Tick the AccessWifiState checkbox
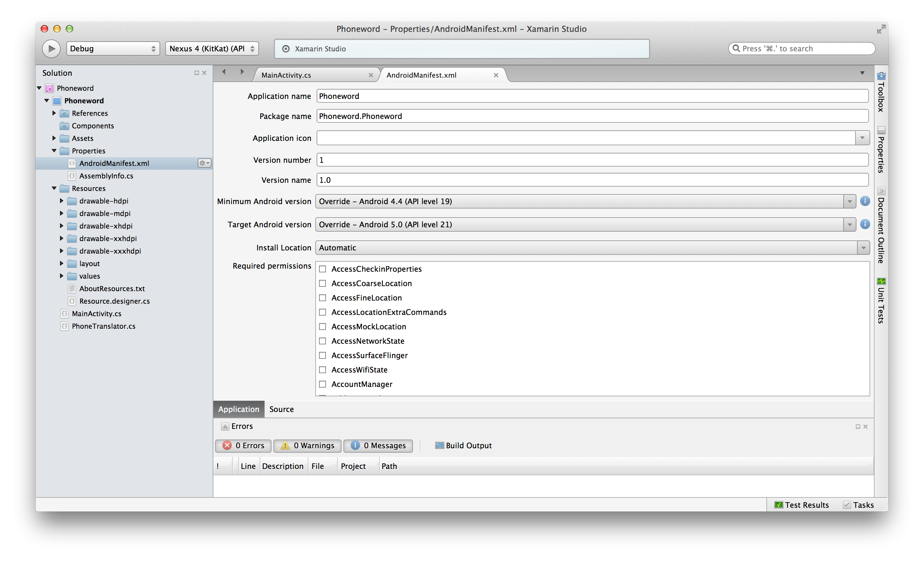Viewport: 924px width, 561px height. [x=322, y=370]
